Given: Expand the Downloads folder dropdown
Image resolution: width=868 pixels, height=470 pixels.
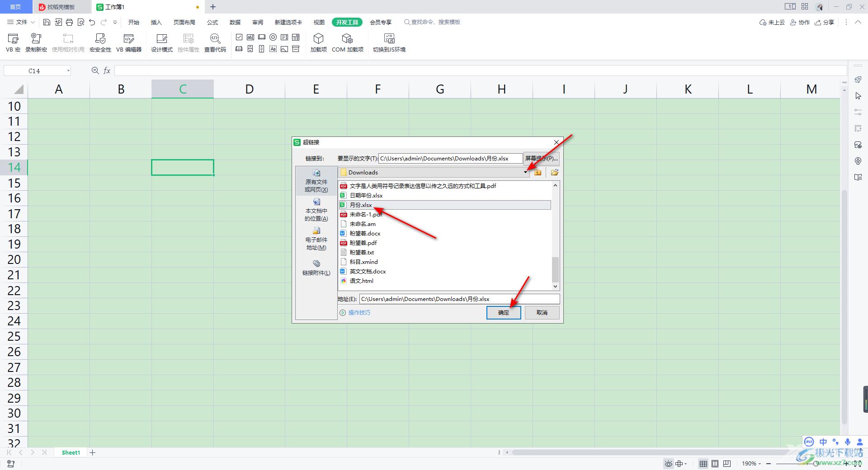Looking at the screenshot, I should [525, 172].
